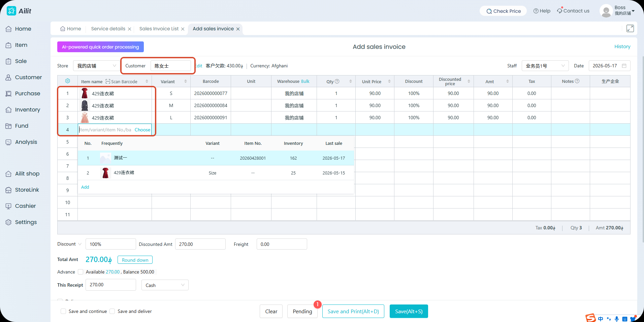Sort by the Discounted price column arrows
This screenshot has height=322, width=644.
[x=469, y=82]
